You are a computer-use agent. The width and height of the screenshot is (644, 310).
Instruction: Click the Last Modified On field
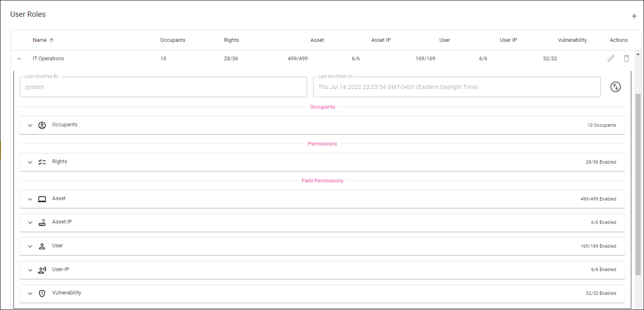pyautogui.click(x=457, y=87)
